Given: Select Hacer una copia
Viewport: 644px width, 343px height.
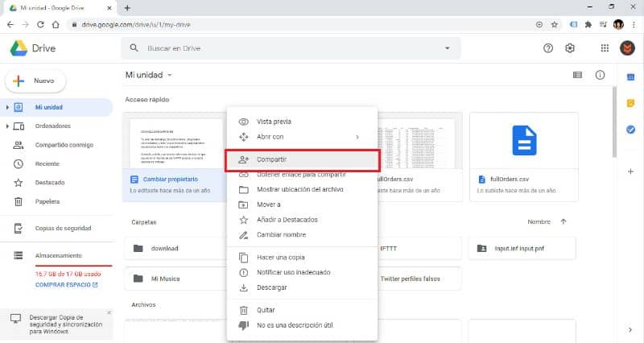Looking at the screenshot, I should (x=302, y=257).
